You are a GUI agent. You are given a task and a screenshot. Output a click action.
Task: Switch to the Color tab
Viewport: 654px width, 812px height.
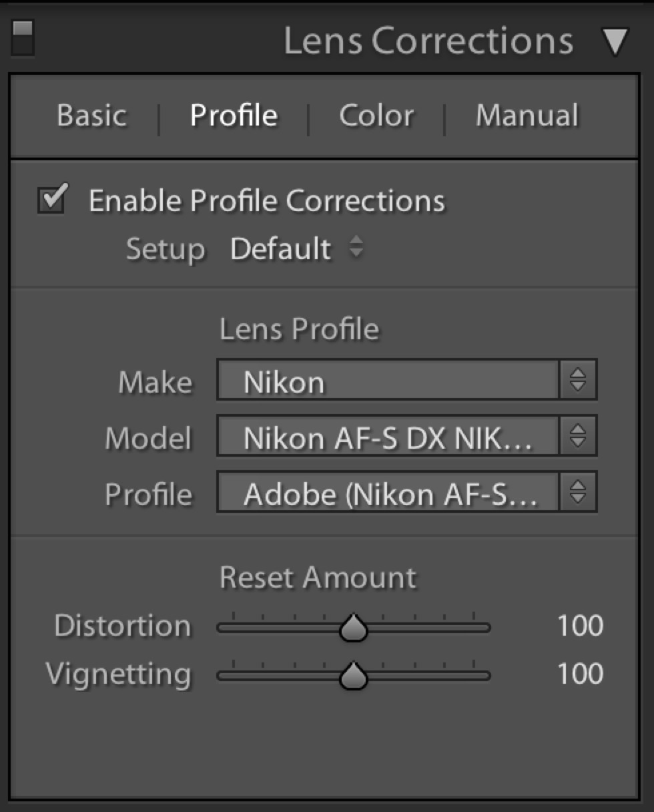pyautogui.click(x=376, y=115)
